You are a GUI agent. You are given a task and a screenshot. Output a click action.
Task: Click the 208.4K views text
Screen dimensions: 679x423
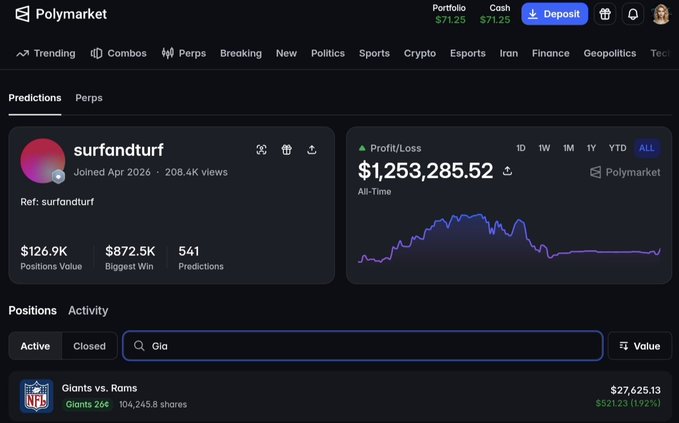click(x=196, y=172)
